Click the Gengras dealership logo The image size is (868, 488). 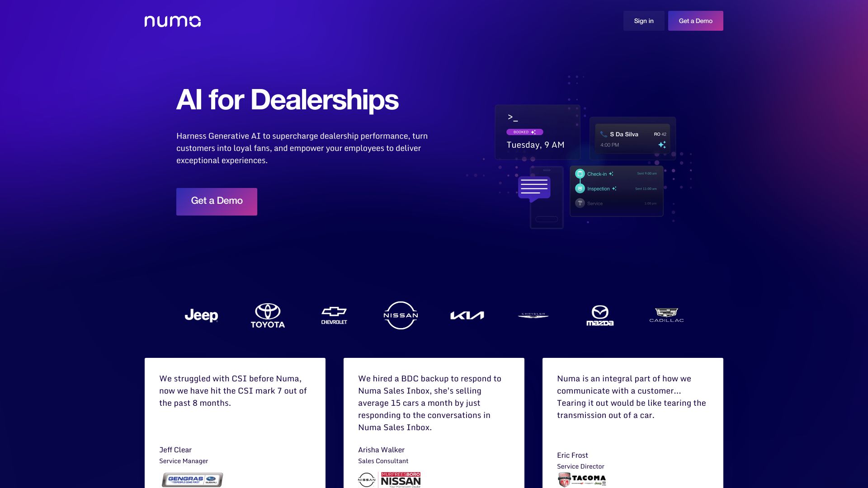[x=193, y=480]
